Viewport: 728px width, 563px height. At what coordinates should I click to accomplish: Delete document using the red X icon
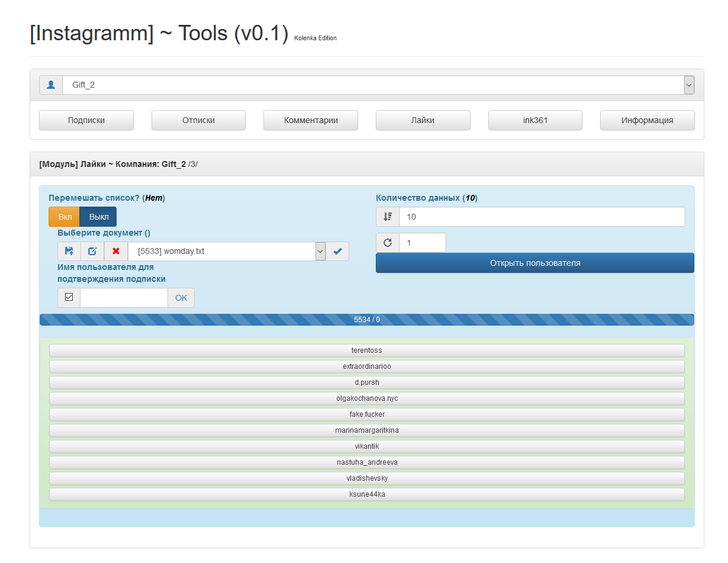[116, 251]
